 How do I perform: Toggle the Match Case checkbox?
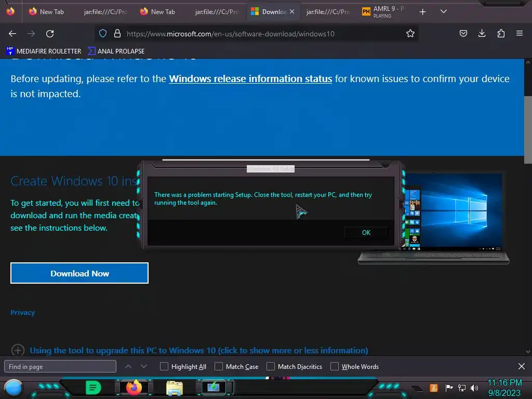[x=219, y=366]
